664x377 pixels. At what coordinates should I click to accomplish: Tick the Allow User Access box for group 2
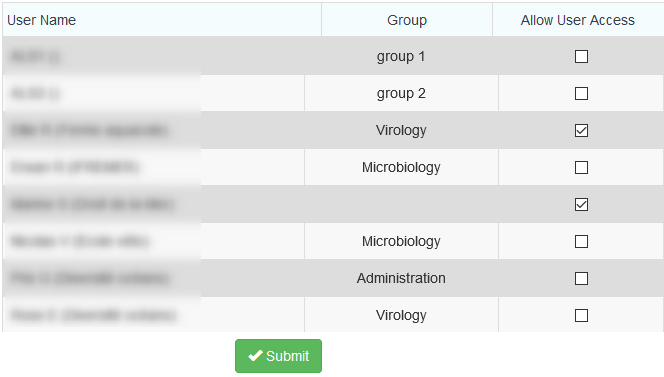tap(581, 93)
